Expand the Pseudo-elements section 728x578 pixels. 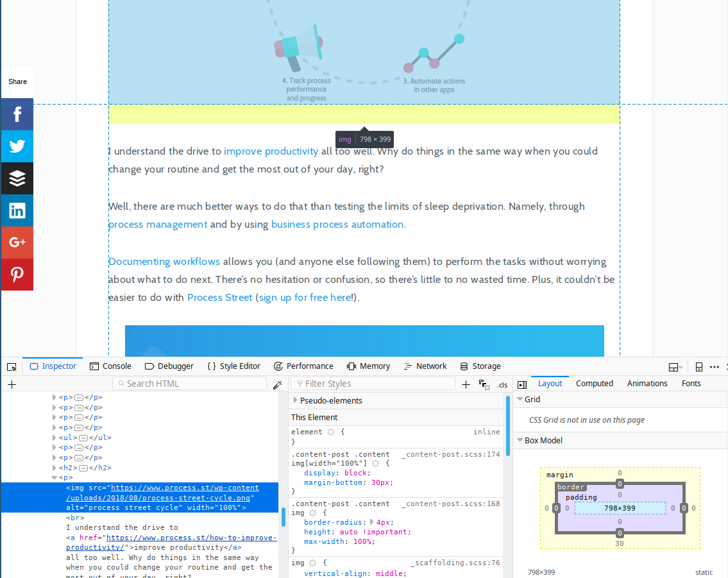pyautogui.click(x=295, y=400)
